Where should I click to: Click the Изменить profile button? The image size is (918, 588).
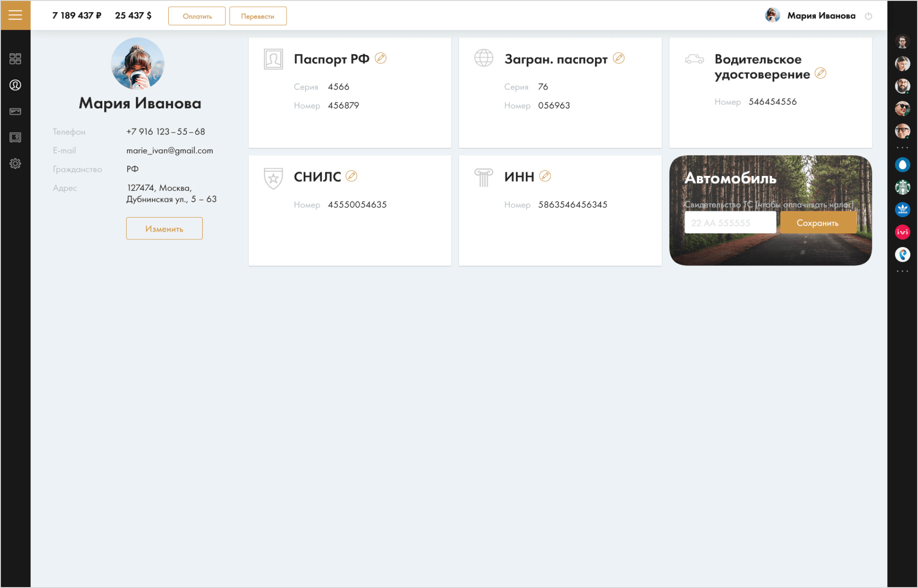tap(164, 228)
